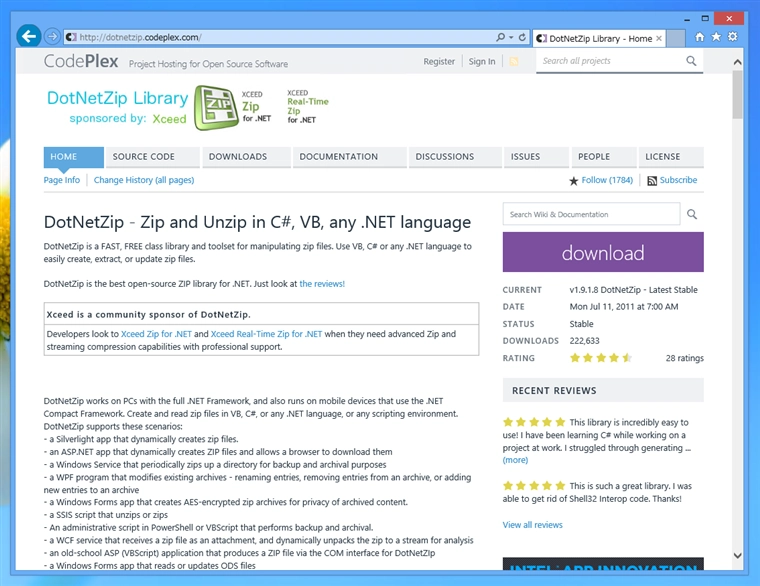The height and width of the screenshot is (586, 760).
Task: Click the scrollbar down arrow
Action: coord(737,556)
